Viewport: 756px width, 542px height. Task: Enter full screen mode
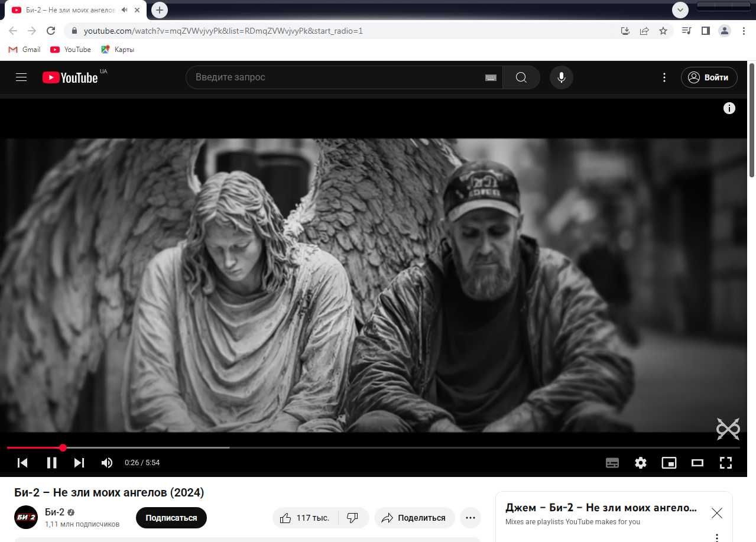tap(726, 463)
